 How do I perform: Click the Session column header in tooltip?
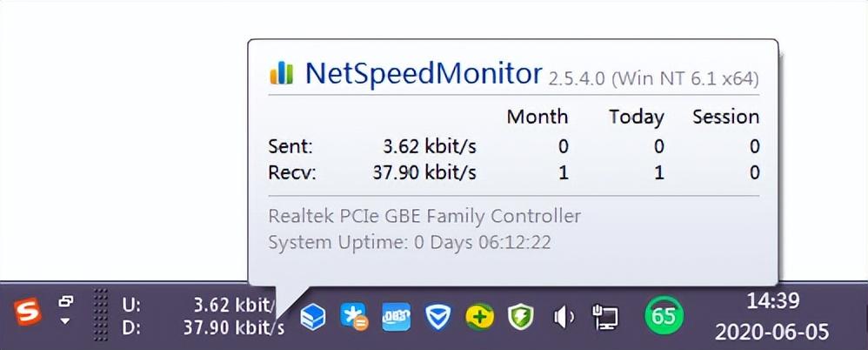point(725,117)
